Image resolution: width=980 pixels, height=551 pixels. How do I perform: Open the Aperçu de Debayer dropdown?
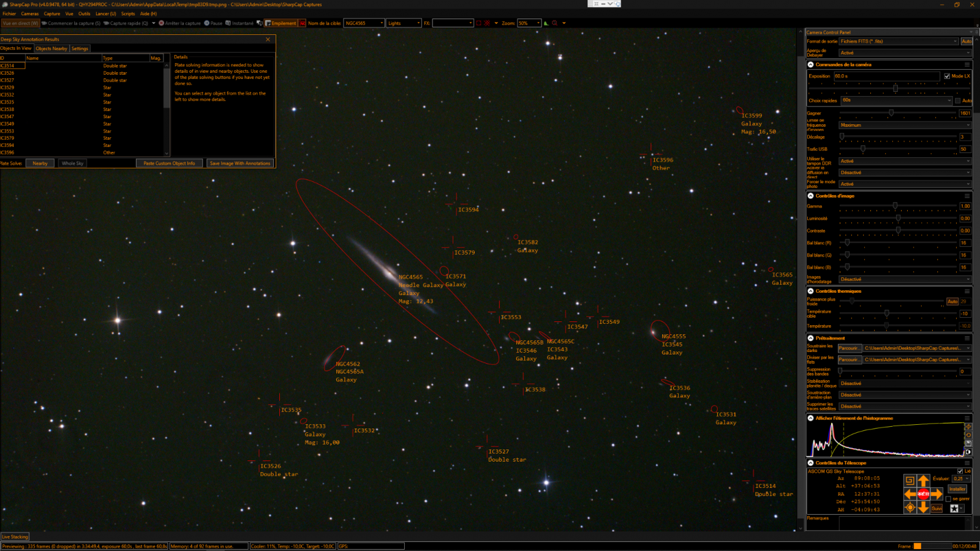point(905,53)
